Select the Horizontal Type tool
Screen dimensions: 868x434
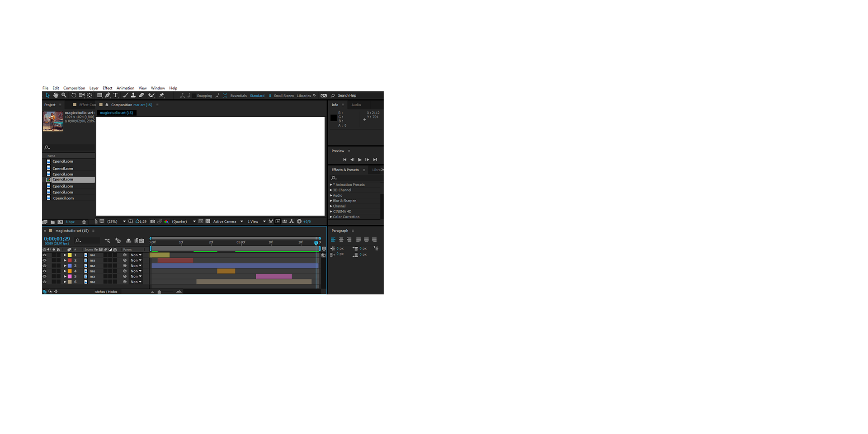coord(116,95)
